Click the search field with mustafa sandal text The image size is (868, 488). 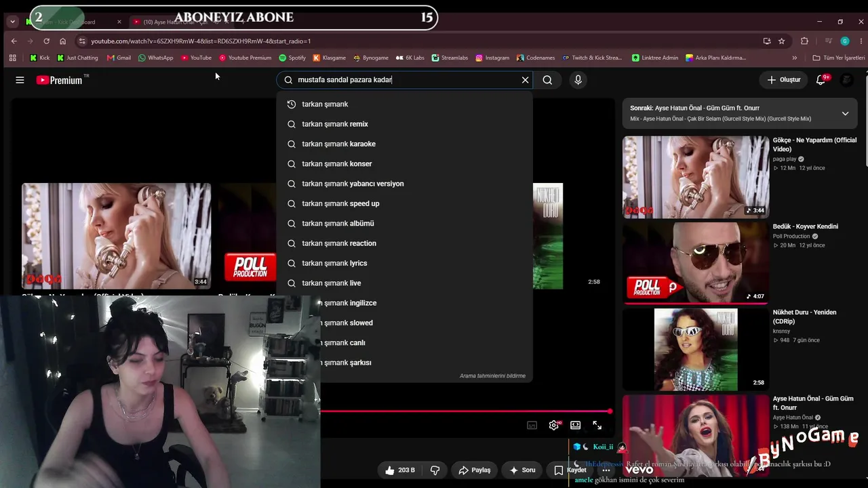pos(403,80)
